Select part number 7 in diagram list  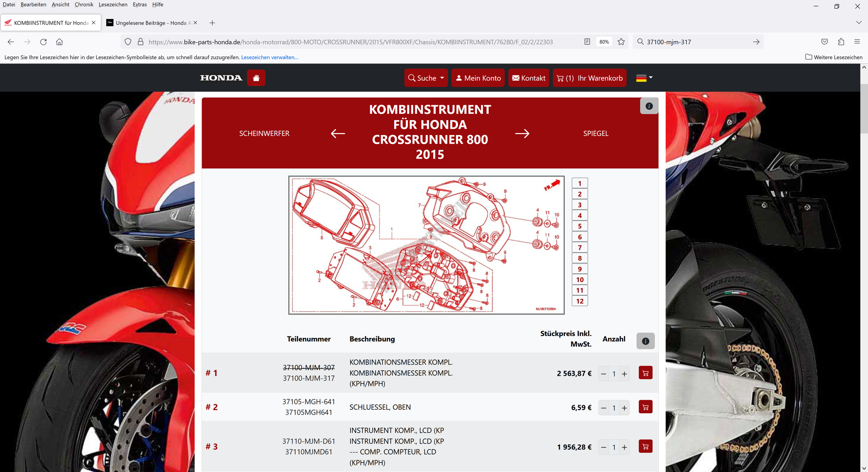point(580,248)
